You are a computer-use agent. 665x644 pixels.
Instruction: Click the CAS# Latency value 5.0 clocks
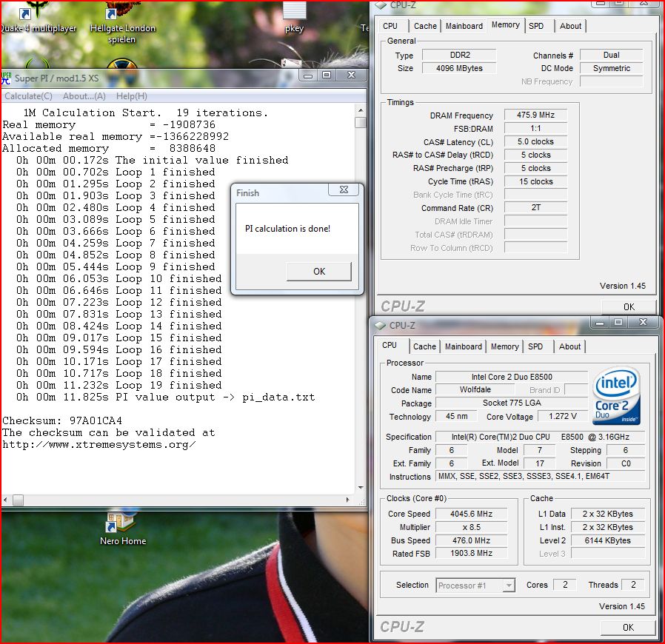[x=535, y=141]
